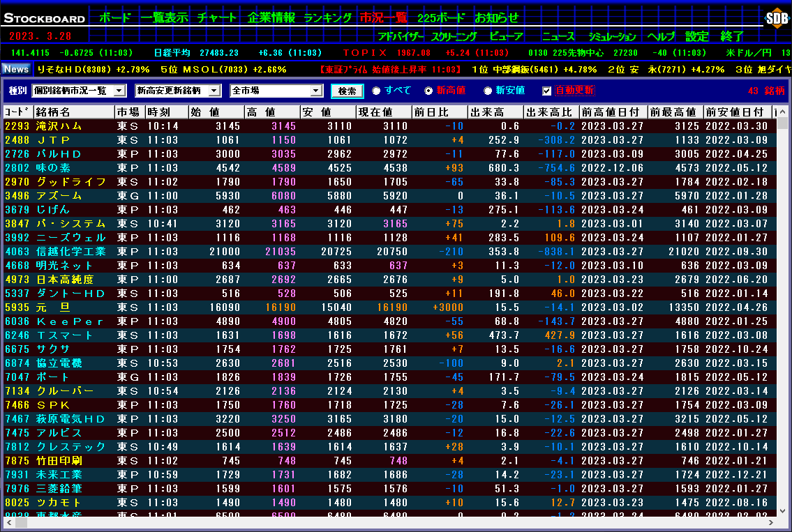The height and width of the screenshot is (532, 792).
Task: Select the グッドライフ row
Action: pos(389,182)
